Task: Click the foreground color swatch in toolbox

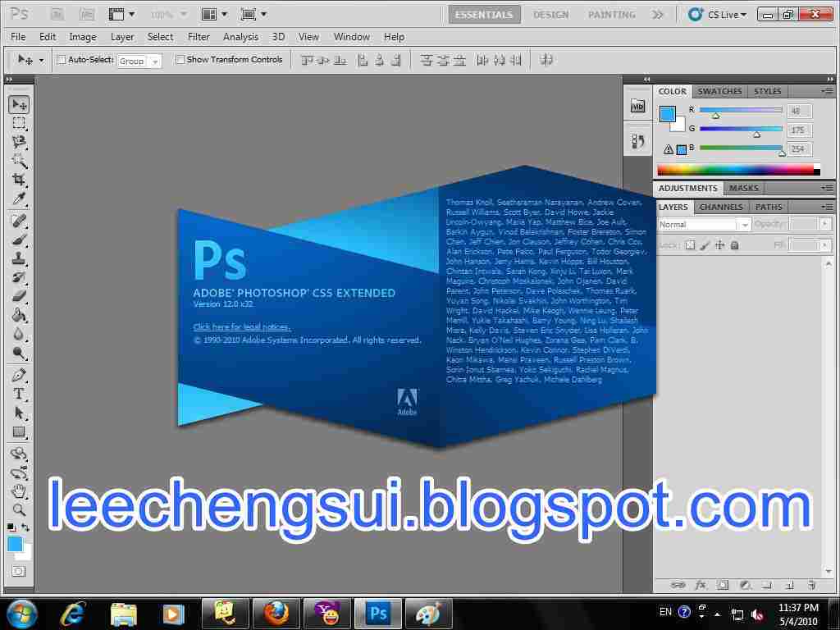Action: pos(15,545)
